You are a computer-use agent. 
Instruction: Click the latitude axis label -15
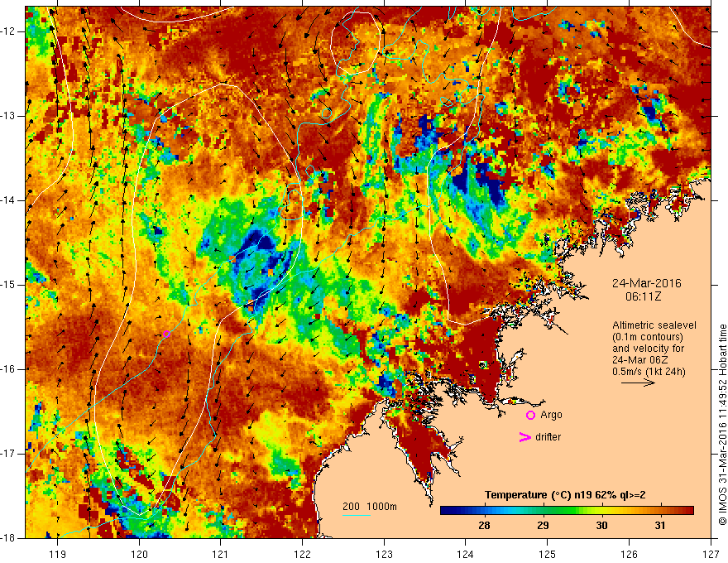(x=8, y=285)
